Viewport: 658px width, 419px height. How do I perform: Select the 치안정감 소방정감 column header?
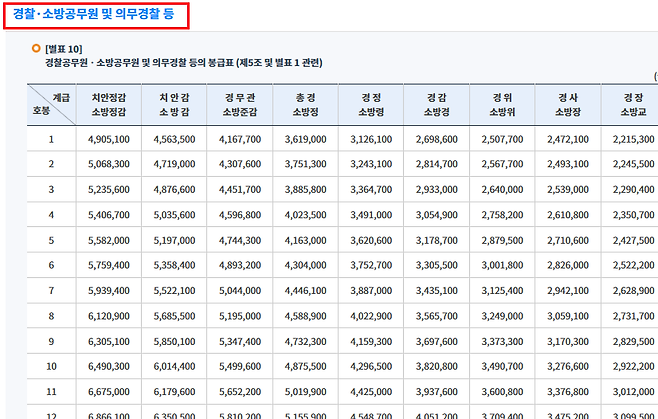[109, 104]
